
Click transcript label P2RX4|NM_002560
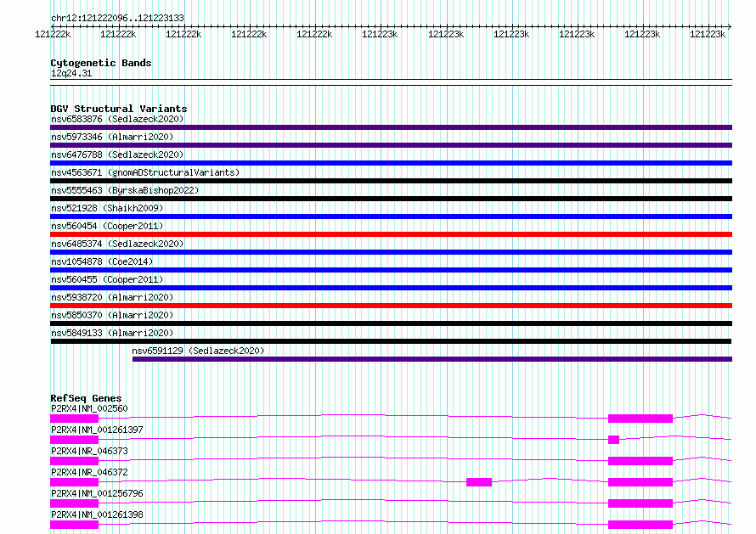(89, 408)
